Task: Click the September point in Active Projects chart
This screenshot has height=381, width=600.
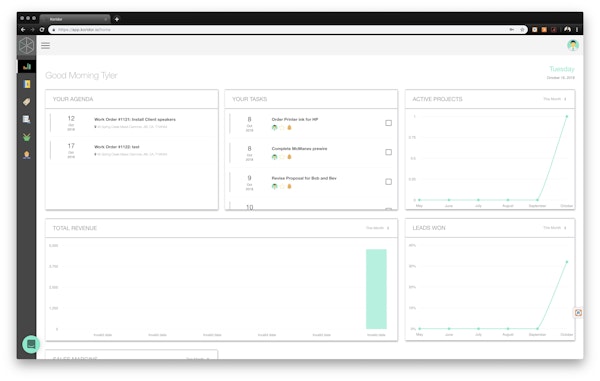Action: point(537,200)
